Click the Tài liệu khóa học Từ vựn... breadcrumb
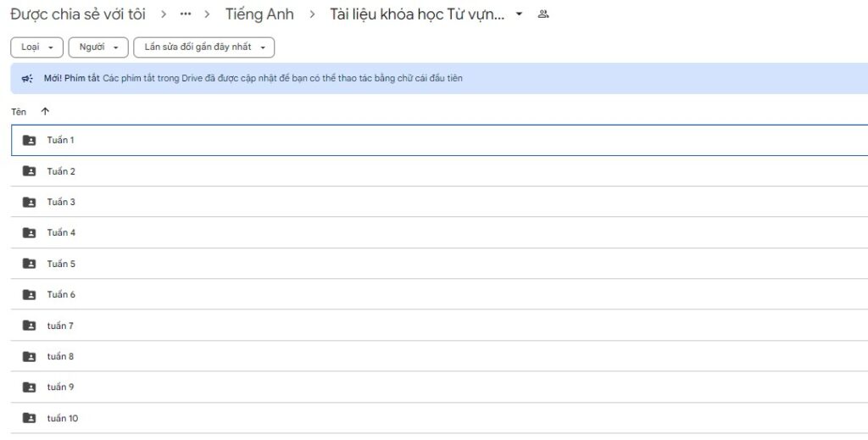This screenshot has width=868, height=440. [417, 14]
